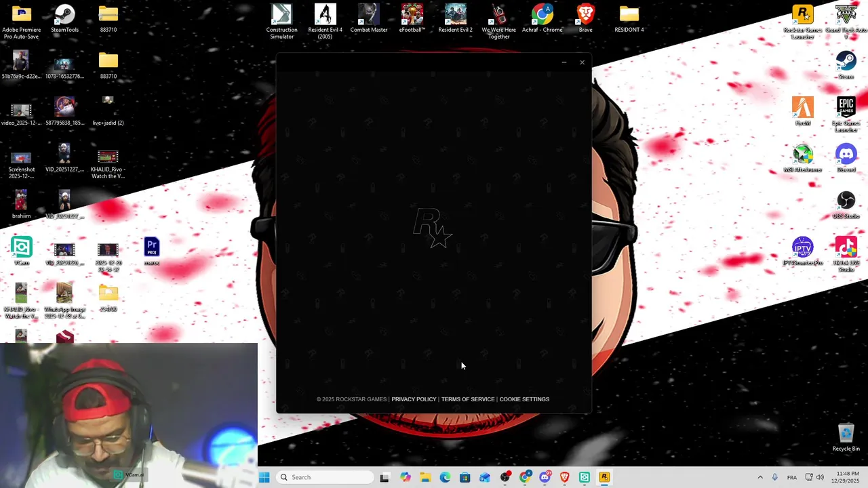The height and width of the screenshot is (488, 868).
Task: Select SteamTools desktop shortcut
Action: pyautogui.click(x=64, y=18)
